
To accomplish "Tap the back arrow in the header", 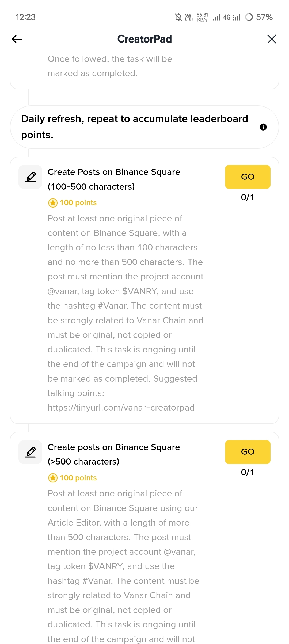I will 17,39.
